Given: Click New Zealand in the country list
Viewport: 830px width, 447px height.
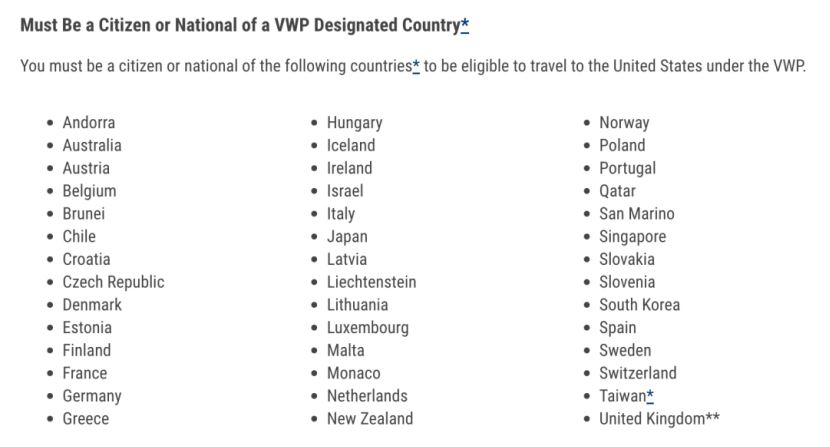Looking at the screenshot, I should pyautogui.click(x=369, y=419).
